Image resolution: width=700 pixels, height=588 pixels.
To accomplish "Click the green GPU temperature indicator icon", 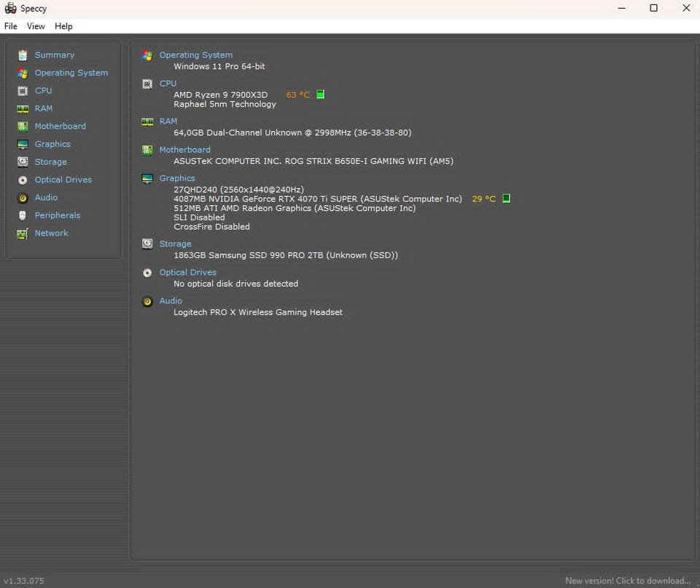I will click(x=506, y=198).
